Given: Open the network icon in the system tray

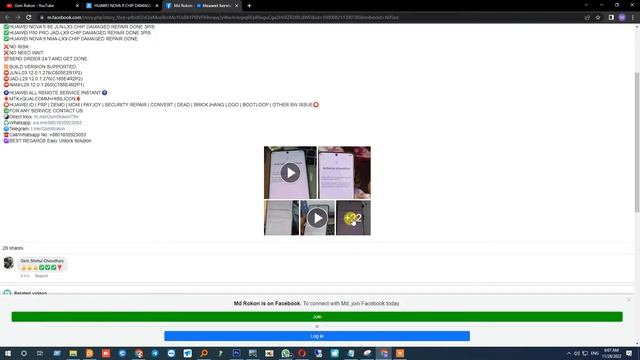Looking at the screenshot, I should [x=585, y=353].
